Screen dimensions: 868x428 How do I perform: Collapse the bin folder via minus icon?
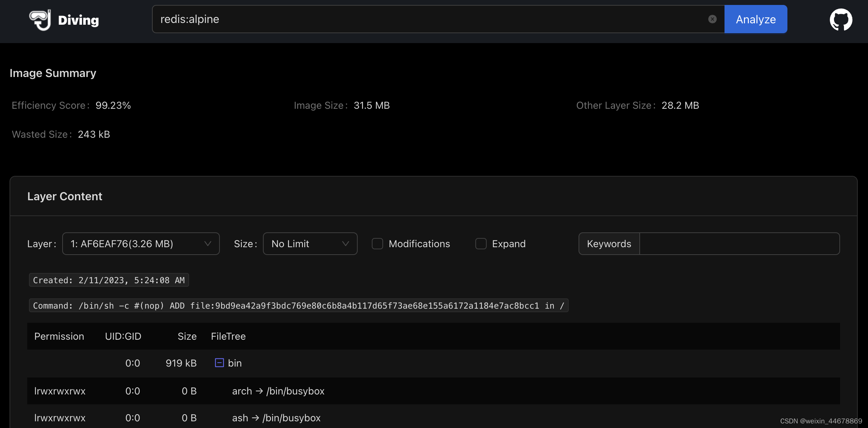[x=219, y=363]
